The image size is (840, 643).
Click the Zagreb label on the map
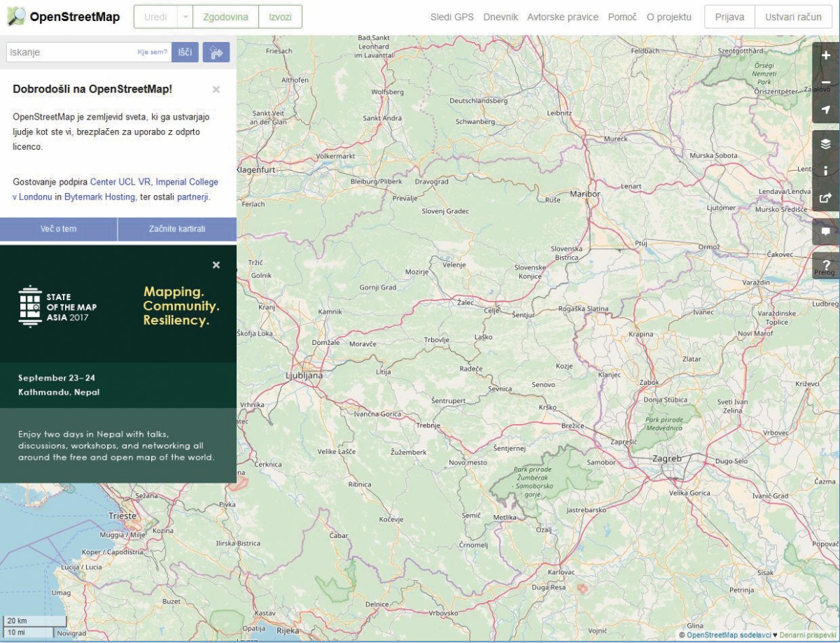click(x=666, y=458)
